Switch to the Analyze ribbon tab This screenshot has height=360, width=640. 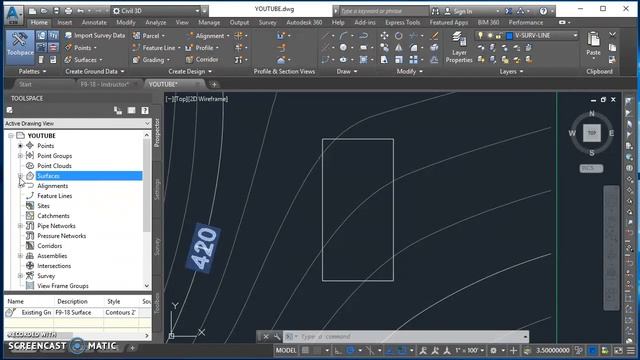pos(156,22)
